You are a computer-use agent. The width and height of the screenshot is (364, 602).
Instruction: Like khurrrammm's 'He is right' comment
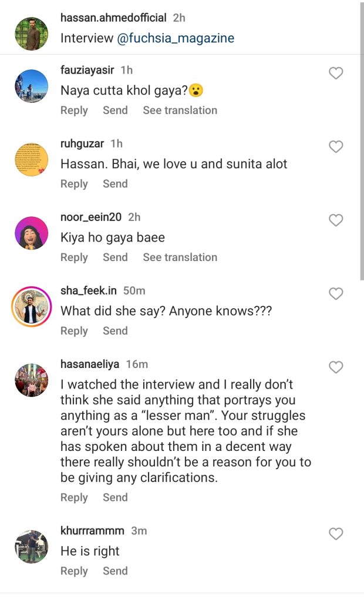[336, 534]
